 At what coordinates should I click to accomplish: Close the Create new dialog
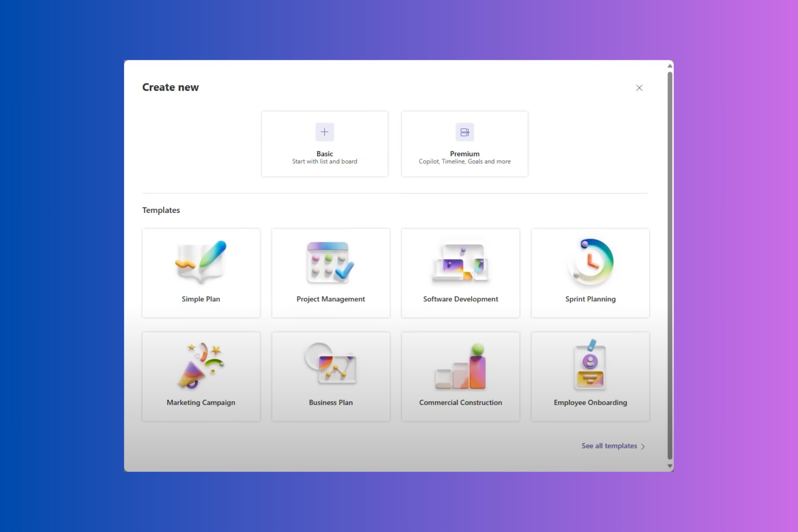[639, 88]
